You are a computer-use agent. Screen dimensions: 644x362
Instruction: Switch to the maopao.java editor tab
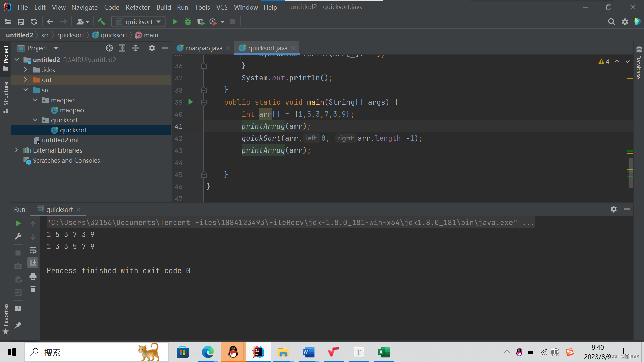click(204, 48)
